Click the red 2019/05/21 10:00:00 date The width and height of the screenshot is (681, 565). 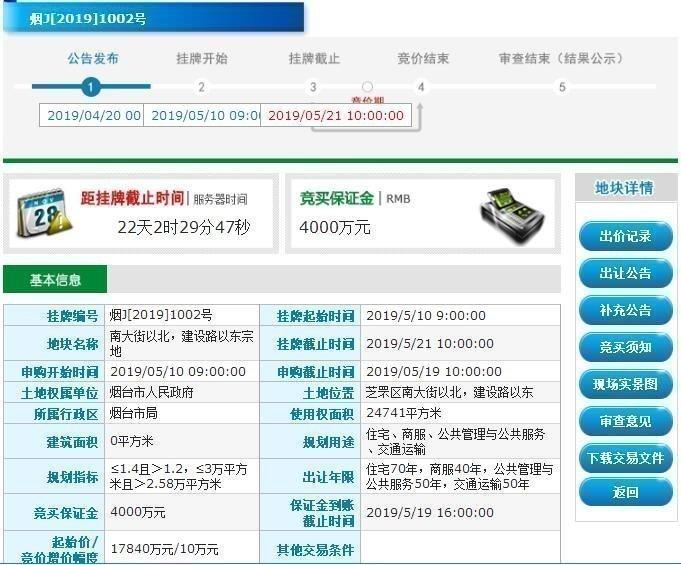pos(336,115)
